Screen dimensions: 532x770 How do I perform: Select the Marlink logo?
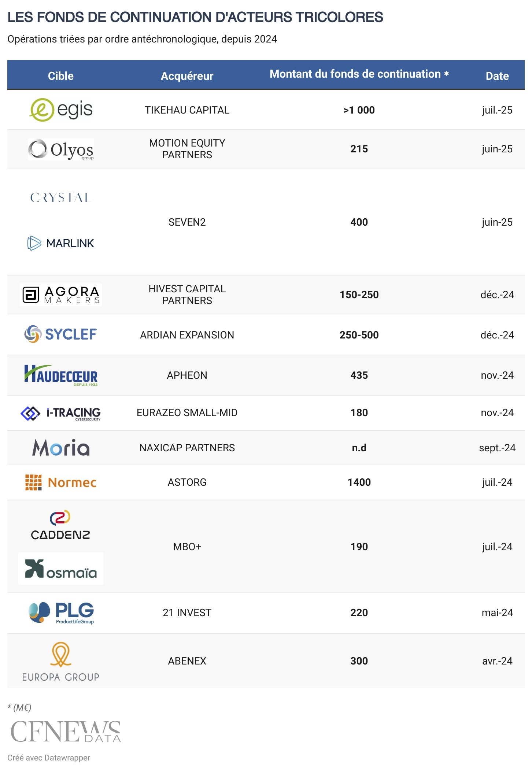[61, 243]
